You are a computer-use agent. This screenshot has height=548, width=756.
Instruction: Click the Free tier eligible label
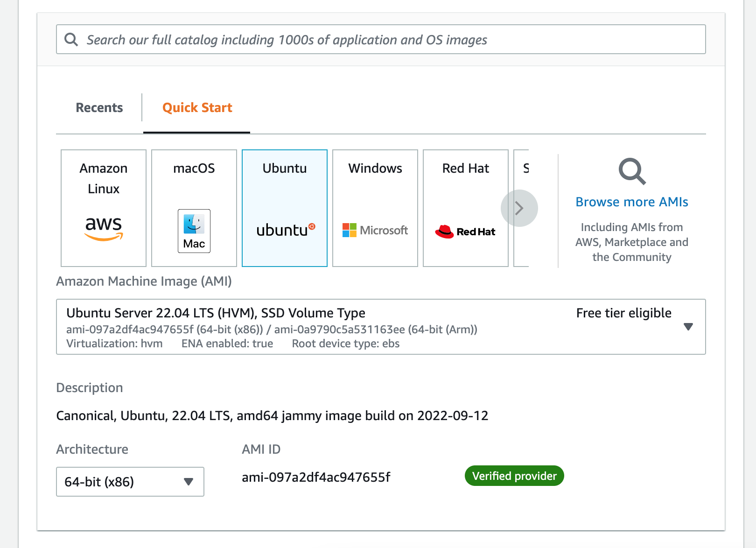624,313
